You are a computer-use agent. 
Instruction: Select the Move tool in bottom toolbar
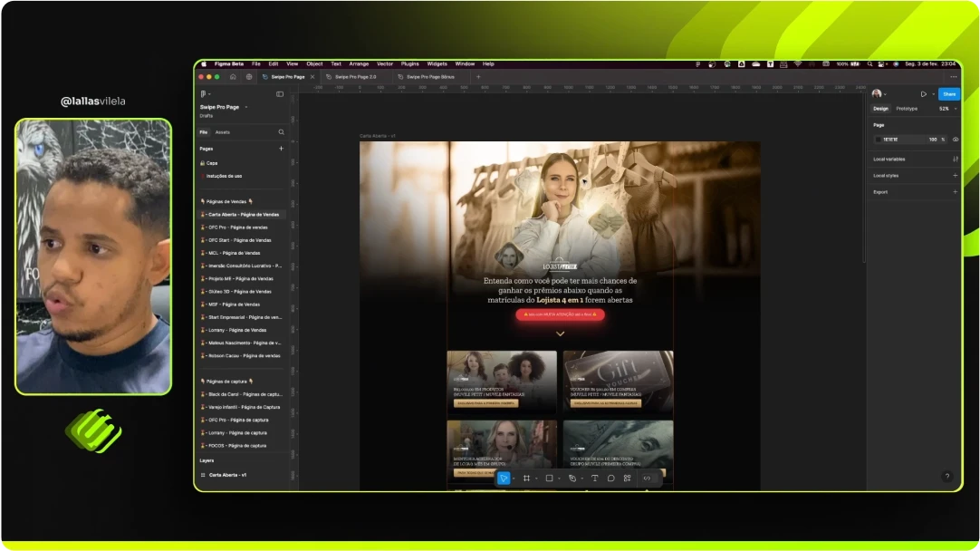[x=504, y=478]
